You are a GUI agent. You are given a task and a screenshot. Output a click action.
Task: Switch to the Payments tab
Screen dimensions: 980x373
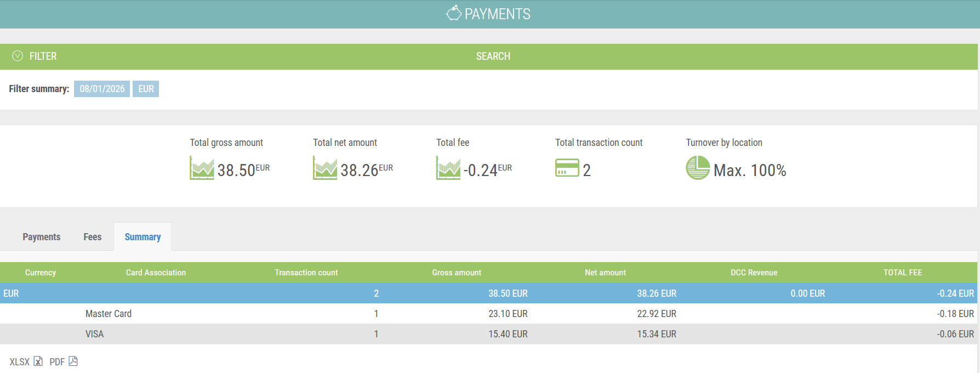tap(42, 237)
